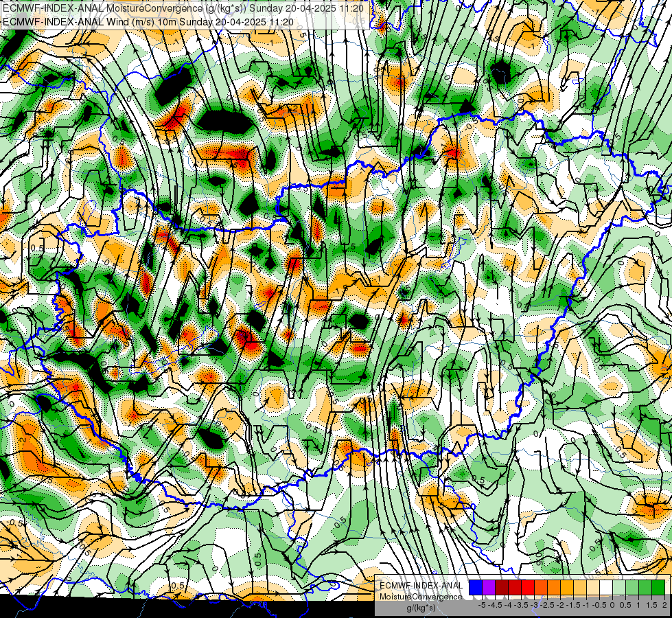Screen dimensions: 672x618
Task: Click the Wind (m/s) 10m title line
Action: point(148,21)
